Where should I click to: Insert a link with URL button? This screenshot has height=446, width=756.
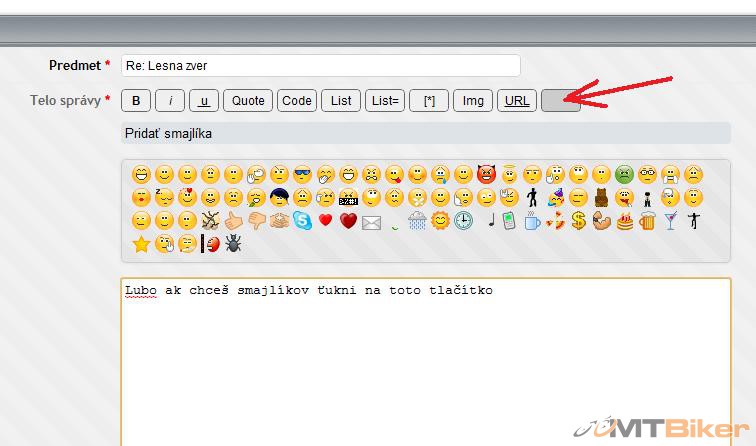pyautogui.click(x=517, y=101)
